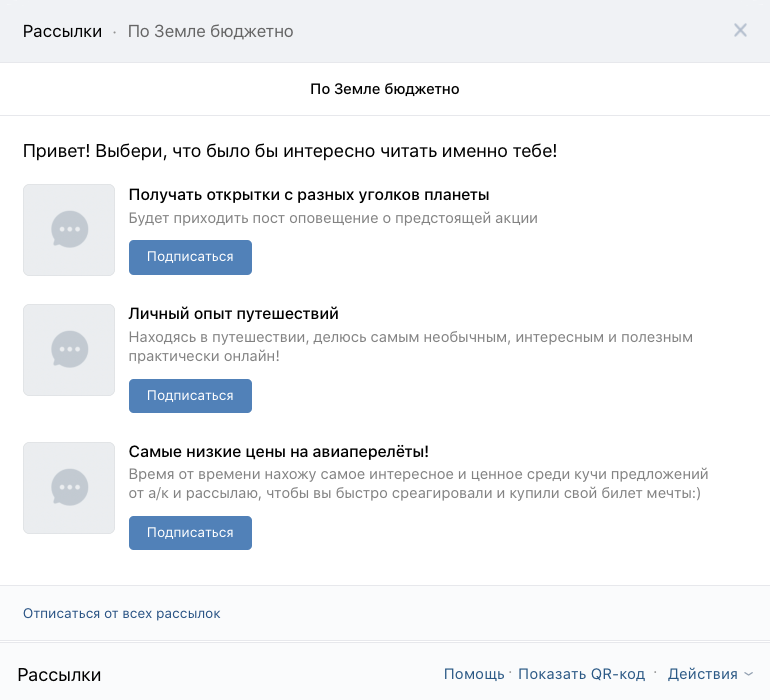The image size is (770, 700).
Task: Open Помощь link in footer
Action: click(x=474, y=674)
